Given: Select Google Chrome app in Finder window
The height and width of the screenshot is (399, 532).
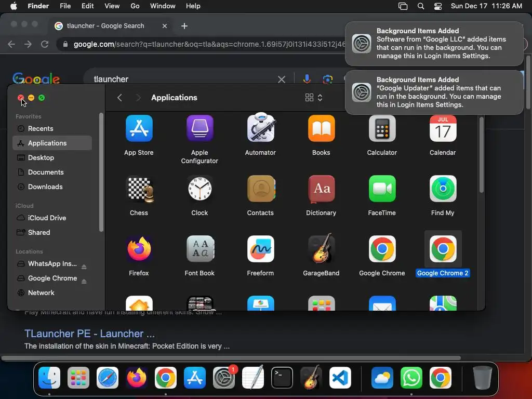Looking at the screenshot, I should (x=382, y=249).
